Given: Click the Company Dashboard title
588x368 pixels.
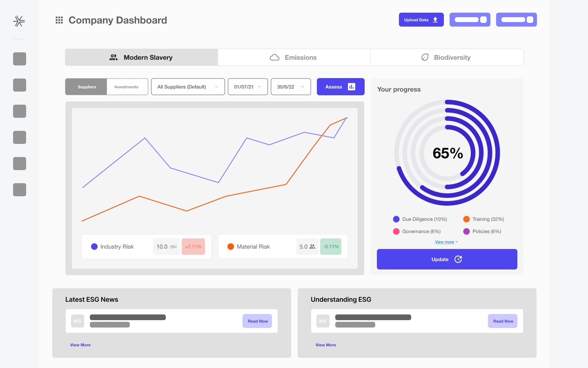Looking at the screenshot, I should 118,20.
